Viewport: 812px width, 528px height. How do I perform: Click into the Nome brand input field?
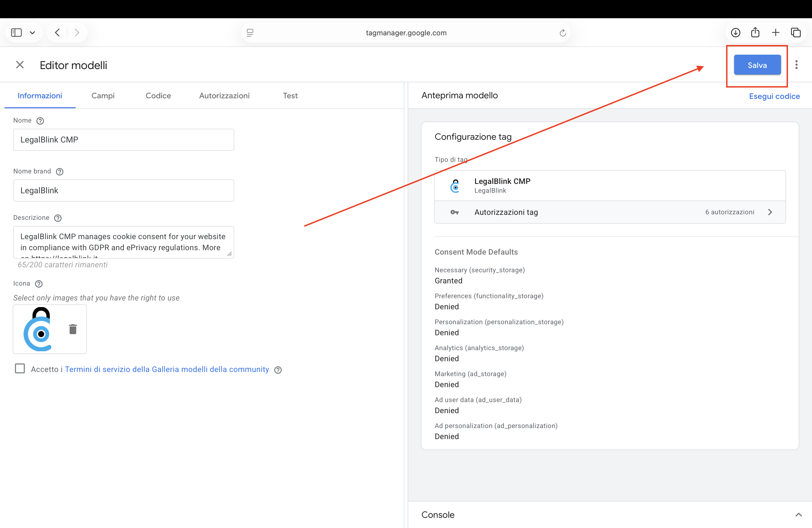click(x=123, y=190)
